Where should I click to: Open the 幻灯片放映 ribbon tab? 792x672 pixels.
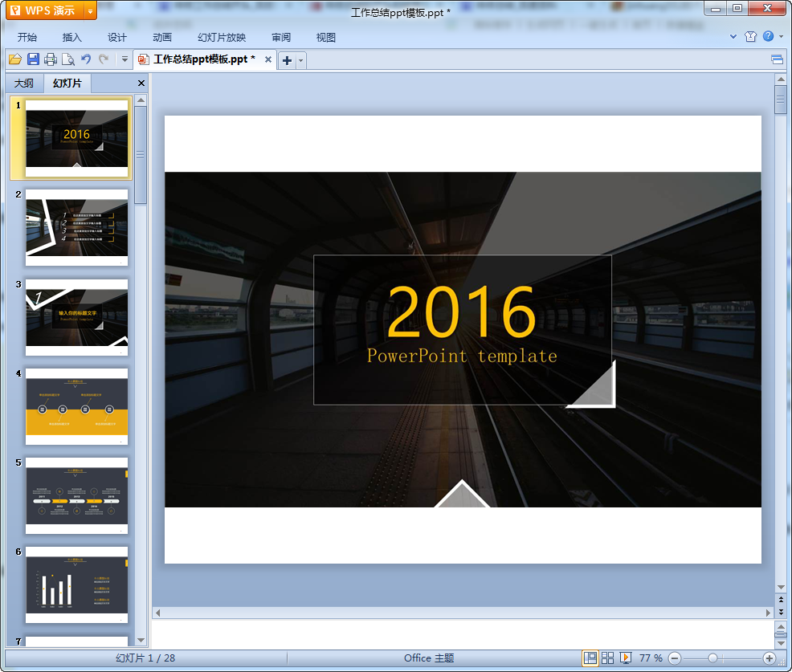pos(222,38)
